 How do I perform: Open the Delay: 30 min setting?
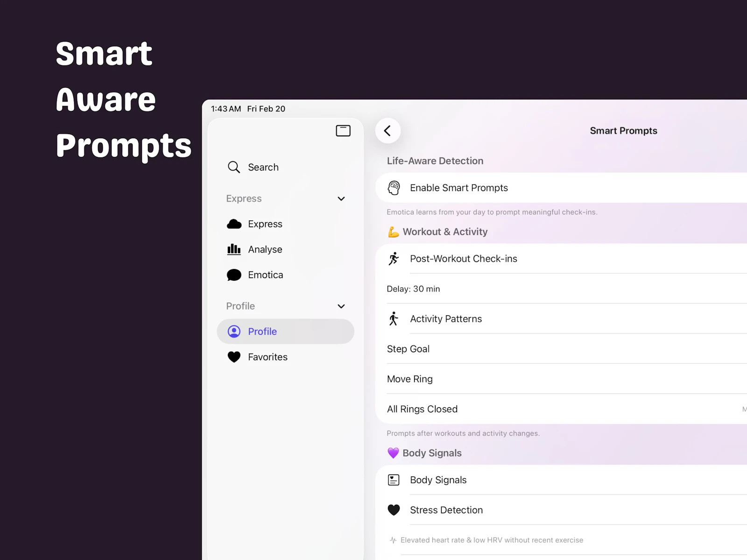coord(561,289)
